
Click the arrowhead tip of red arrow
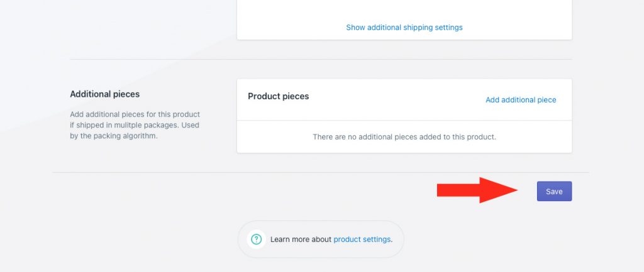514,190
